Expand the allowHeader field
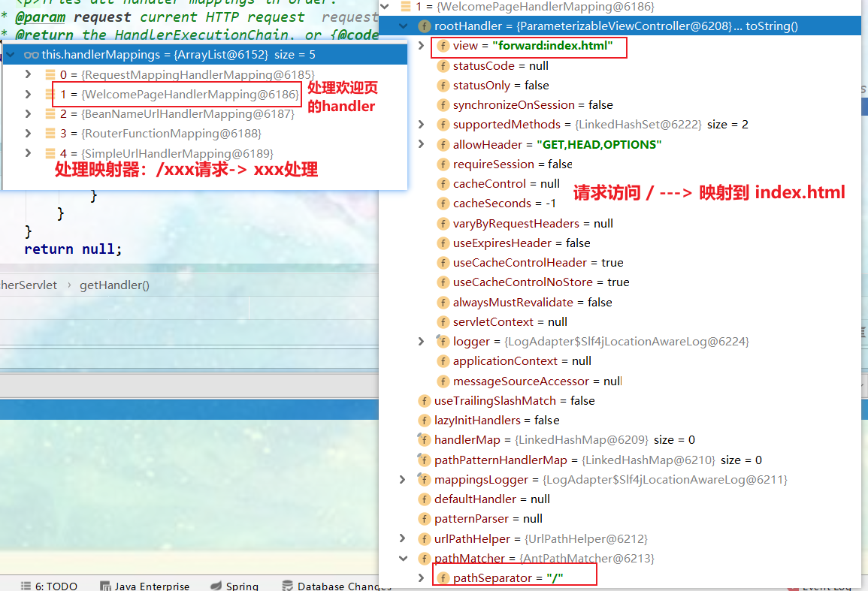The height and width of the screenshot is (591, 868). click(x=421, y=144)
